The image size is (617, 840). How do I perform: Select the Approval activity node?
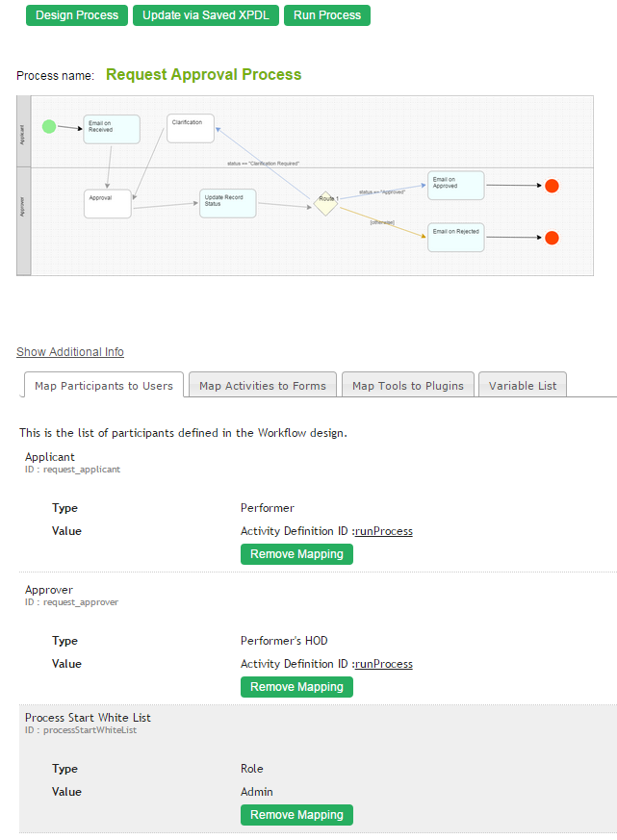[107, 204]
